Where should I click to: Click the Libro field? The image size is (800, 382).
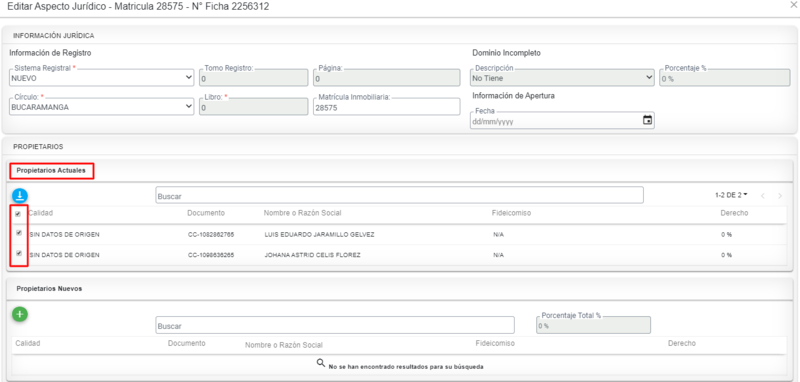pos(254,107)
